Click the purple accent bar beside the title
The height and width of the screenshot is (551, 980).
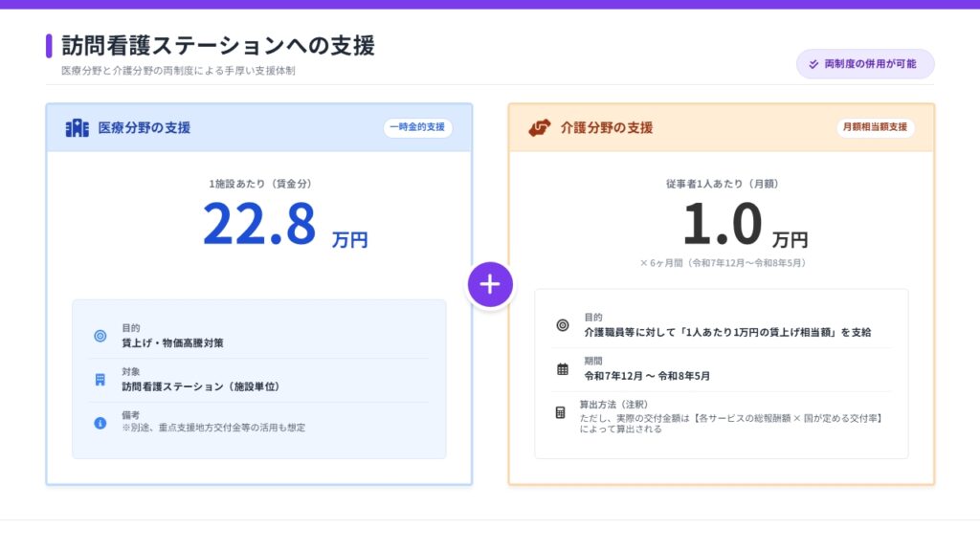tap(49, 45)
